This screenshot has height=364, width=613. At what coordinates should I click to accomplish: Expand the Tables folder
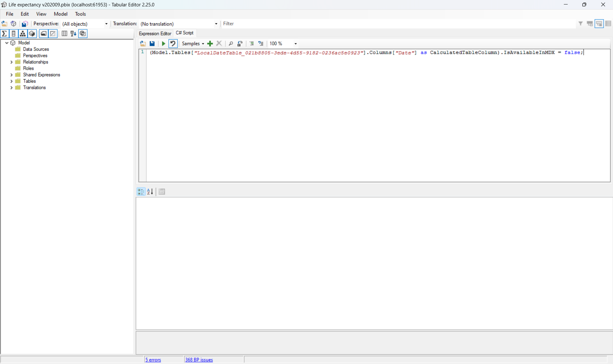(x=11, y=81)
